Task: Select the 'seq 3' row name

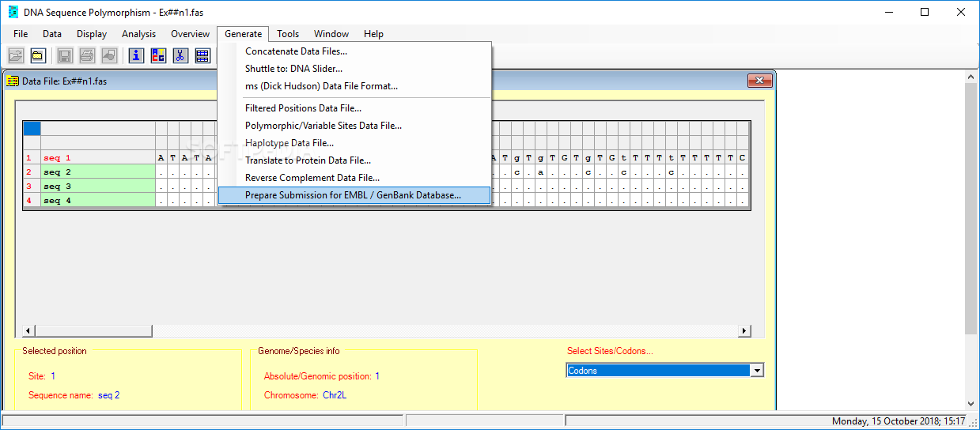Action: (98, 187)
